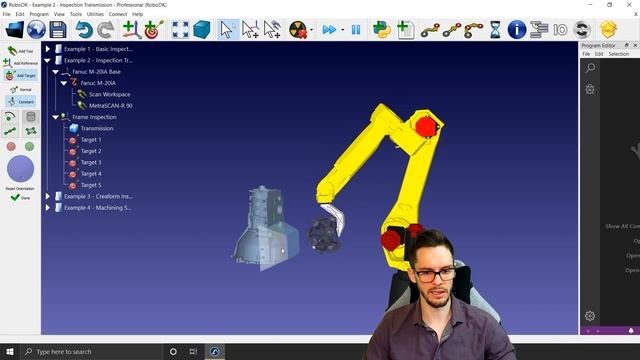This screenshot has width=640, height=360.
Task: Select the green polygon points mode icon
Action: coord(31,131)
